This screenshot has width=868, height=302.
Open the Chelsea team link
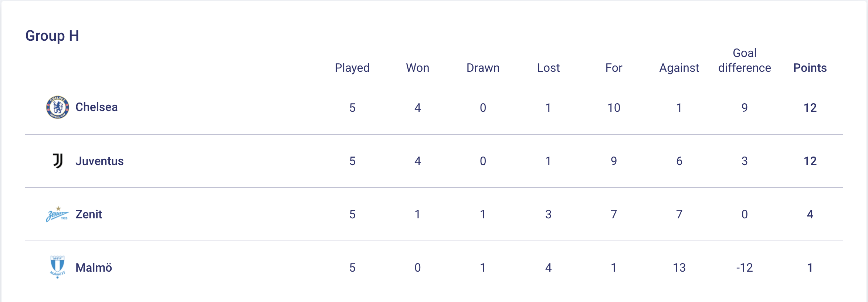point(96,107)
